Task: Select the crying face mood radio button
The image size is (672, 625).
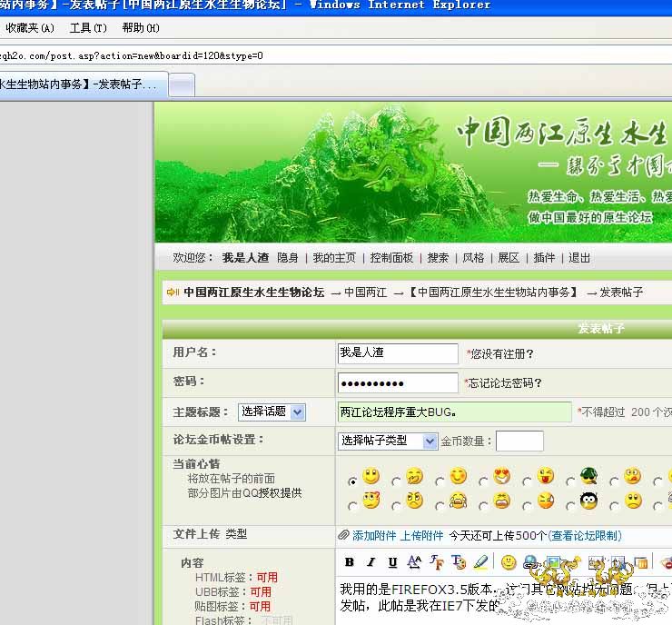Action: [x=440, y=504]
